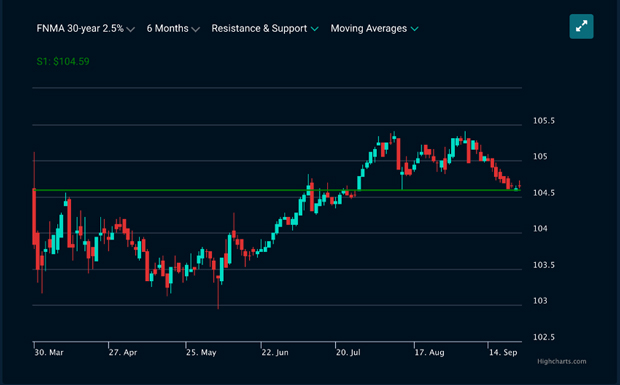The height and width of the screenshot is (385, 620).
Task: Click the 103 y-axis value
Action: 540,301
